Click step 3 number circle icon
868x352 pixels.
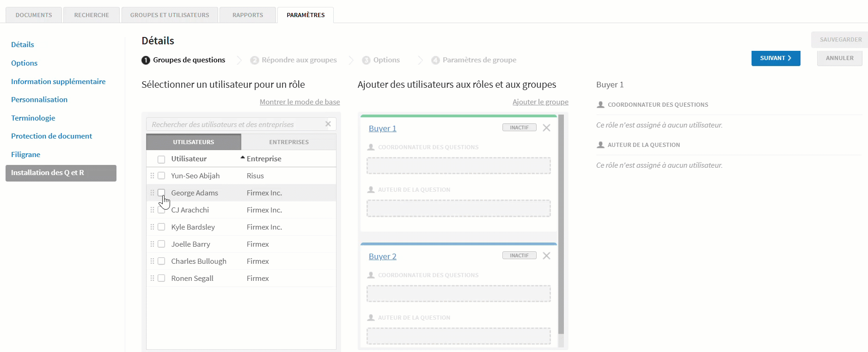366,60
